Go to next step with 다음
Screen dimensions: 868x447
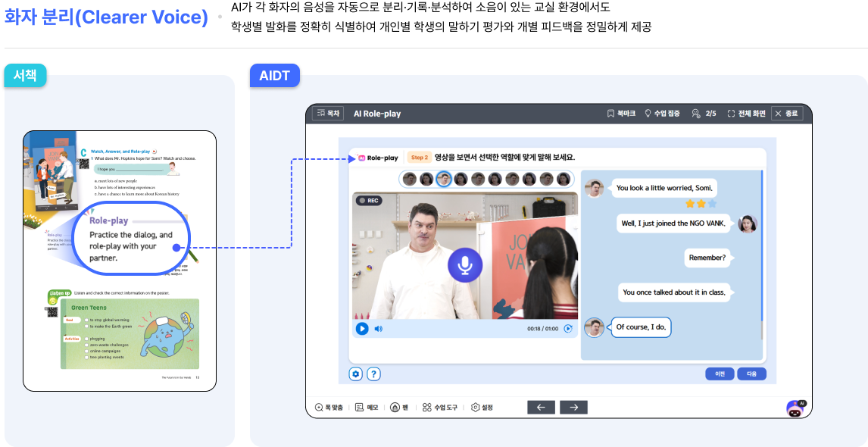[752, 374]
